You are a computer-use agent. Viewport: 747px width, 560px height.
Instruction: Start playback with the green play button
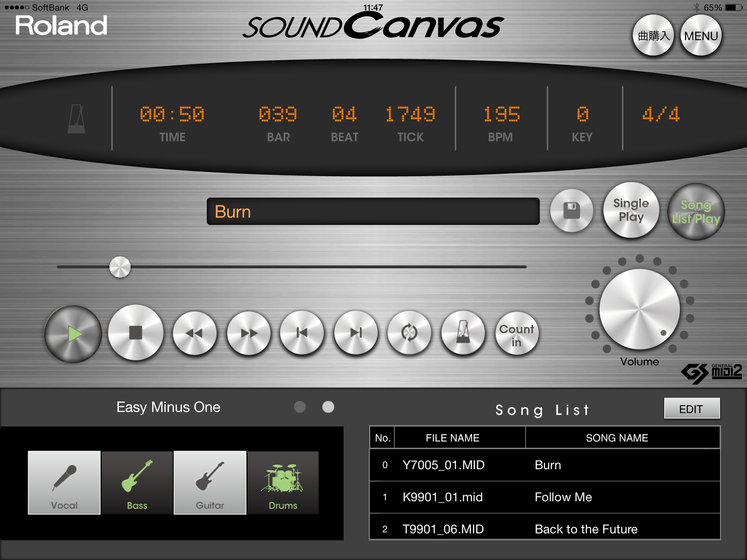click(x=73, y=334)
